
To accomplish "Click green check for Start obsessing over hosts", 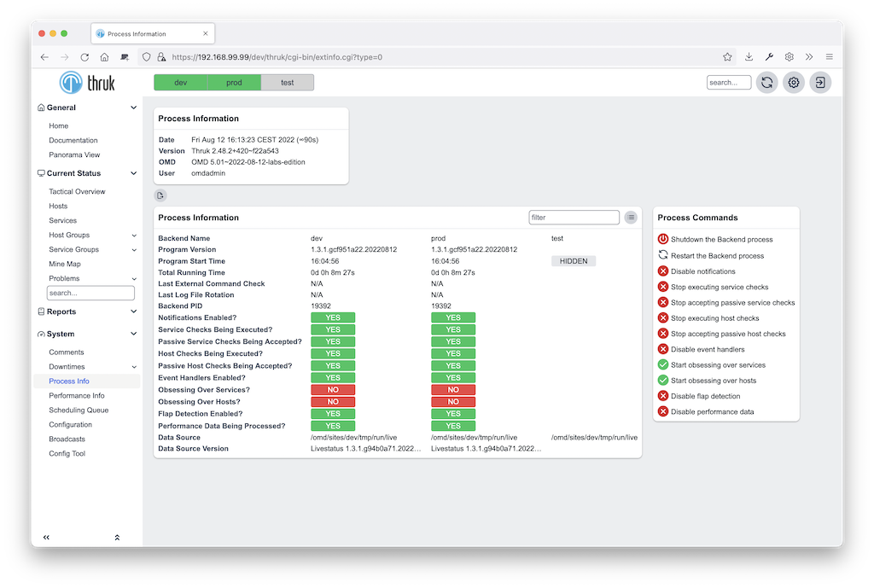I will point(662,381).
